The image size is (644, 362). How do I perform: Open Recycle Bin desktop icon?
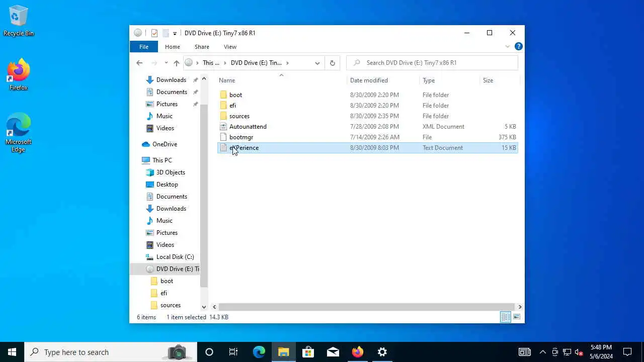tap(19, 21)
